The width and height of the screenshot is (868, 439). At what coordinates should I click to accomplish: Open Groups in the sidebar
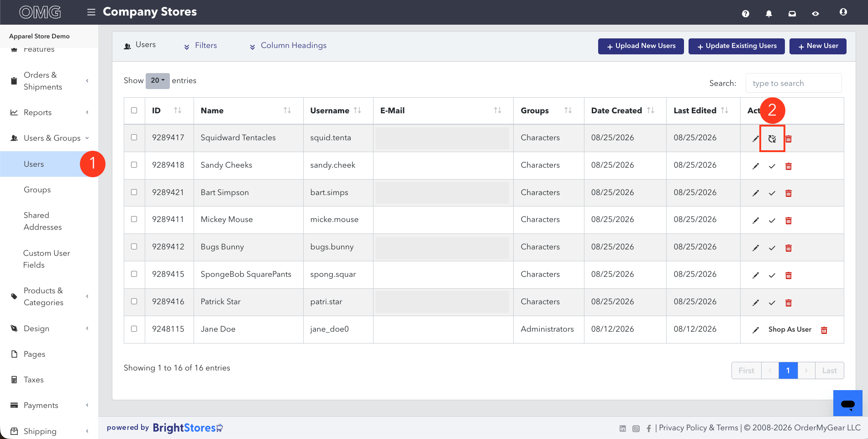tap(37, 190)
